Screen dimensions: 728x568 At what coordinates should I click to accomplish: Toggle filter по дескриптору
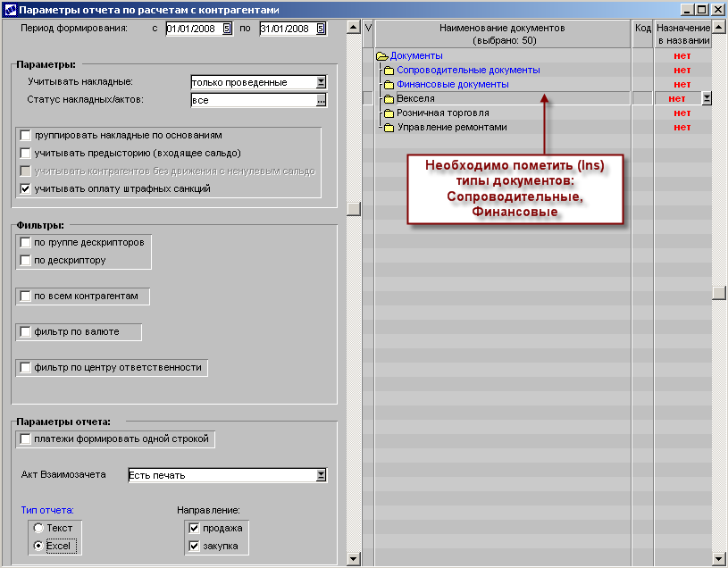pyautogui.click(x=26, y=261)
